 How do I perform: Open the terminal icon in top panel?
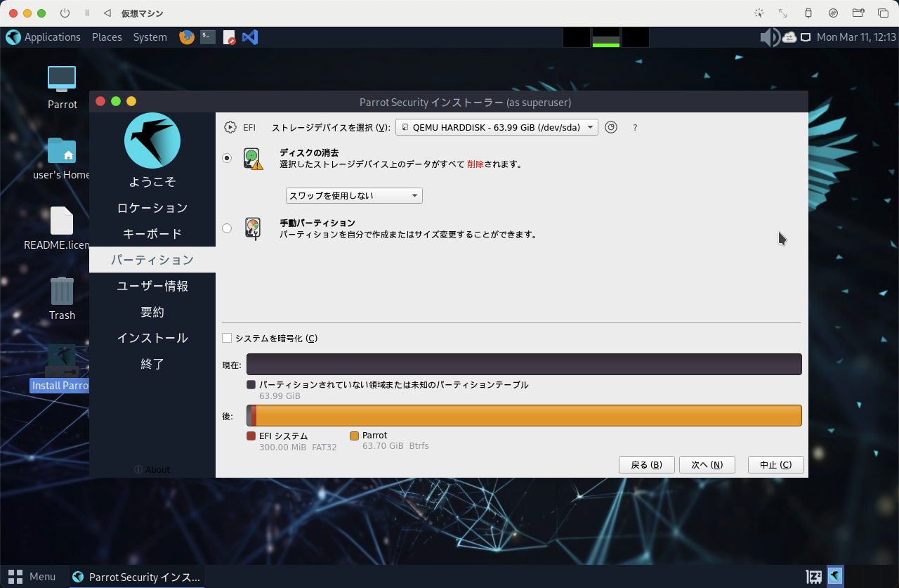pos(208,37)
